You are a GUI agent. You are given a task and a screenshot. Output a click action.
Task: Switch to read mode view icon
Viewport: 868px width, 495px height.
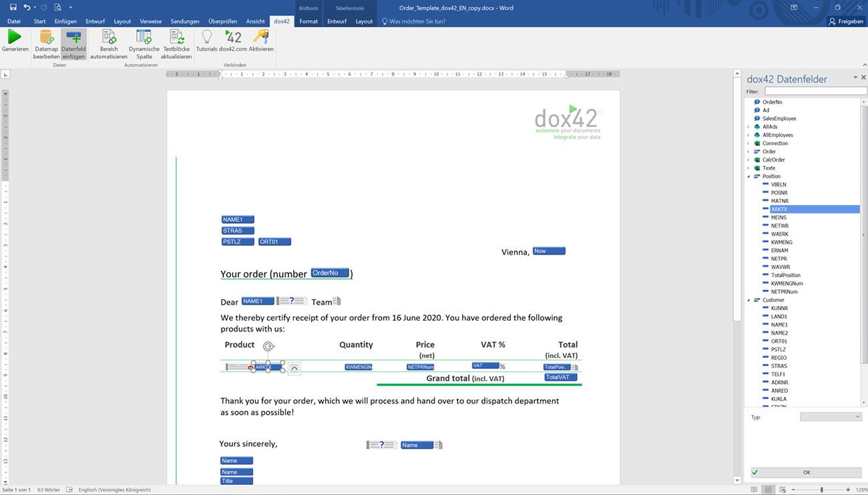pos(754,490)
